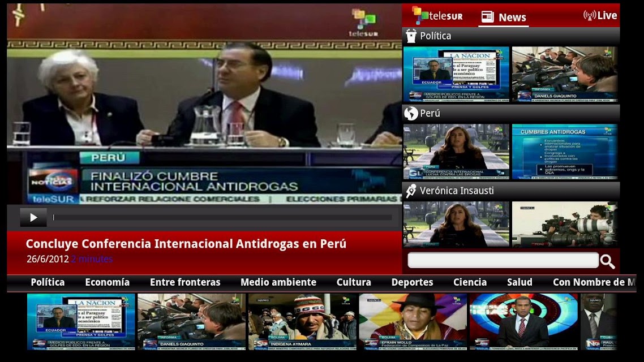Select Salud category
This screenshot has height=362, width=644.
point(520,282)
